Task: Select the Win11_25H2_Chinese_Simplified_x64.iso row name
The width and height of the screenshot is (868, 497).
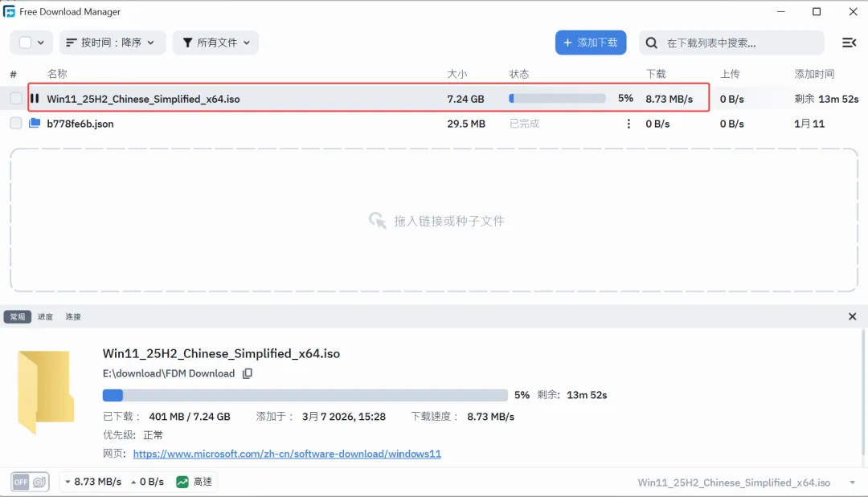Action: coord(143,99)
